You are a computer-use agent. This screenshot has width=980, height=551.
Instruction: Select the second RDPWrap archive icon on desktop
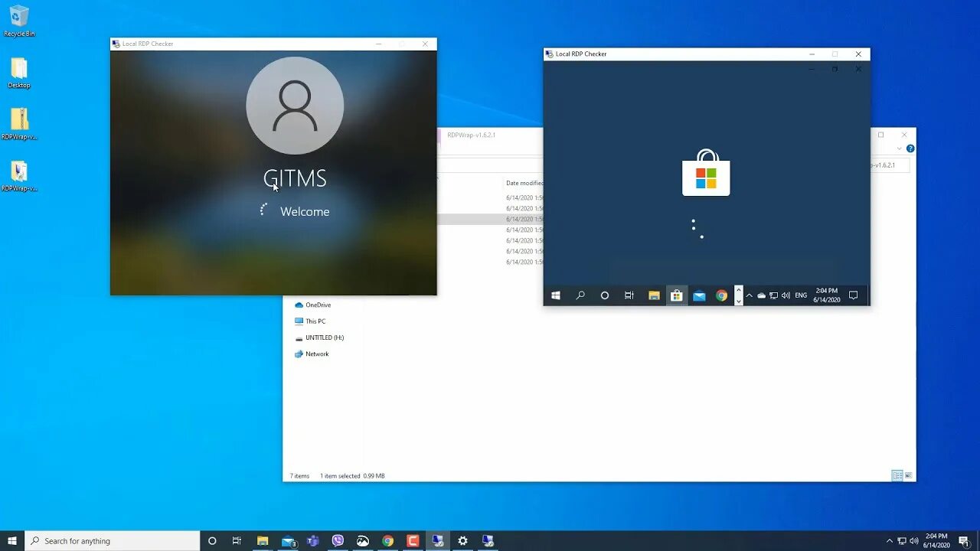(x=19, y=175)
